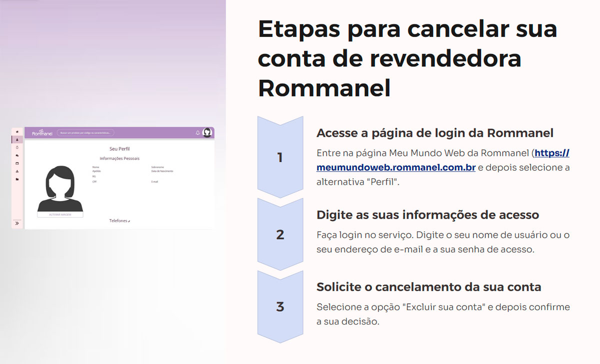Focus the product search field
Viewport: 600px width, 364px height.
click(x=85, y=133)
